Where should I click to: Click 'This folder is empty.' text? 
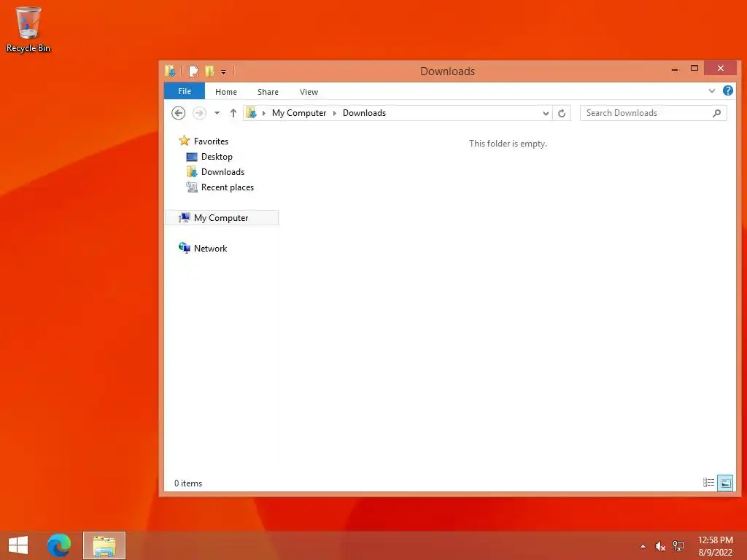pyautogui.click(x=508, y=144)
